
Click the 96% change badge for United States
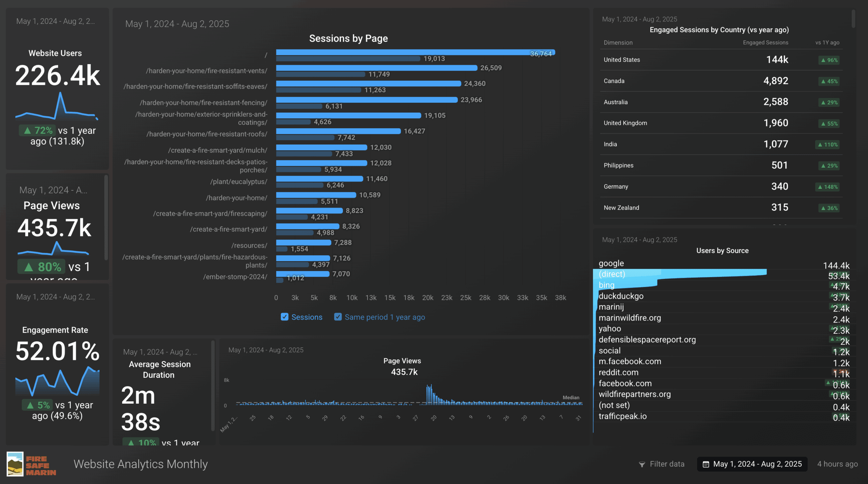coord(829,60)
